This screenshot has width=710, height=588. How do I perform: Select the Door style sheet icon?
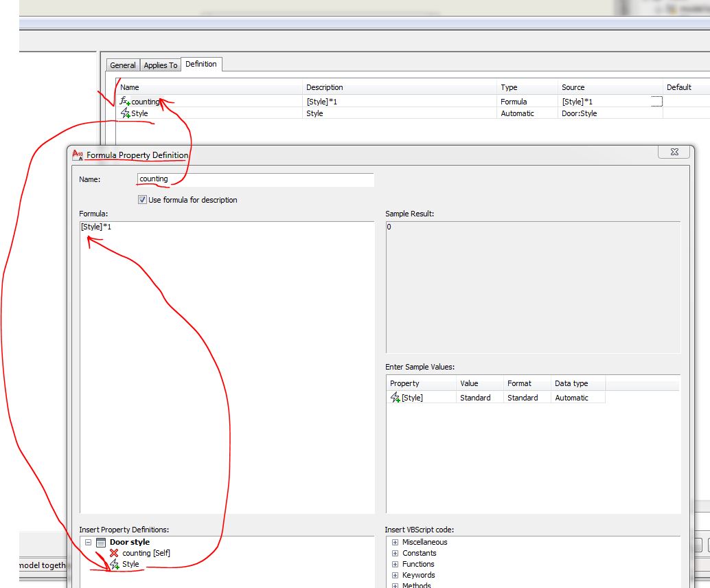click(x=100, y=542)
